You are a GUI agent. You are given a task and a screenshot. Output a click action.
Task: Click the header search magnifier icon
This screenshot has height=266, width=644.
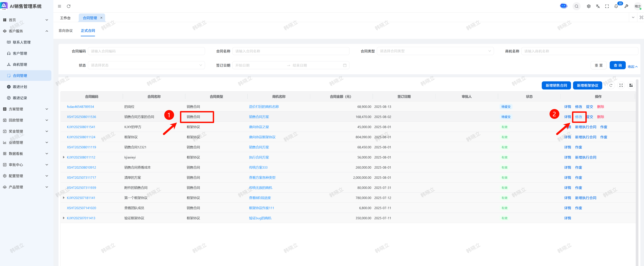tap(576, 6)
